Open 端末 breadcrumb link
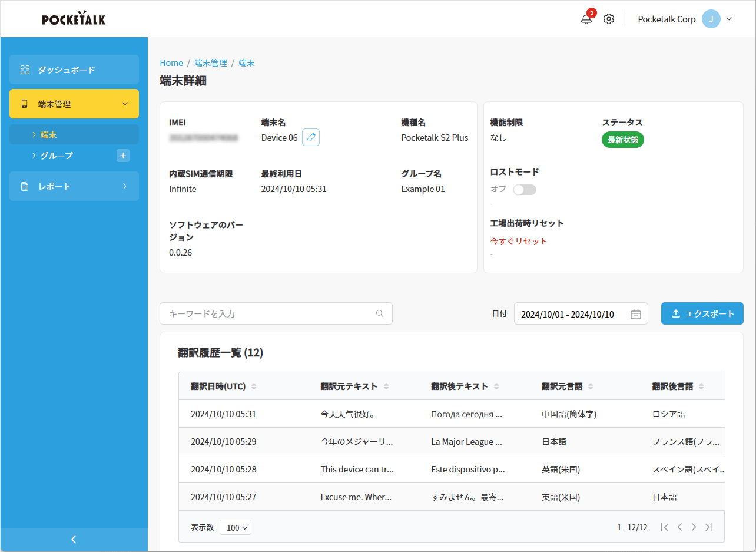The width and height of the screenshot is (756, 552). click(247, 63)
